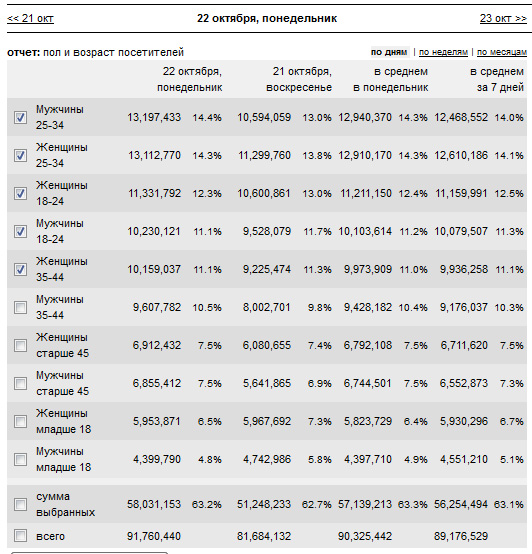Check the сумма выбранных checkbox
Image resolution: width=532 pixels, height=554 pixels.
pyautogui.click(x=20, y=504)
